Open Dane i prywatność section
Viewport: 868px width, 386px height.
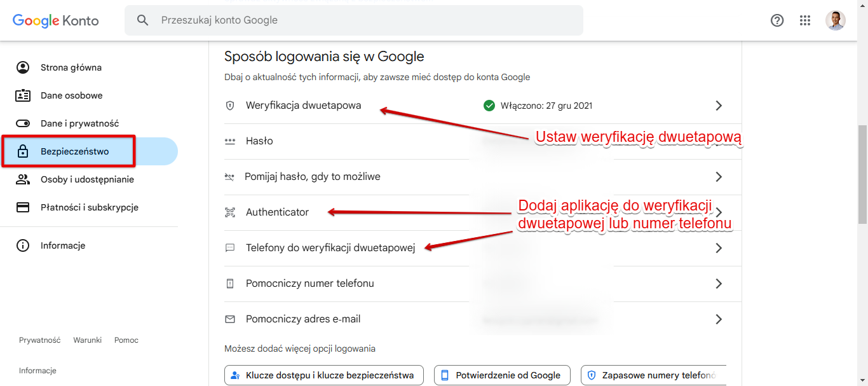(89, 123)
